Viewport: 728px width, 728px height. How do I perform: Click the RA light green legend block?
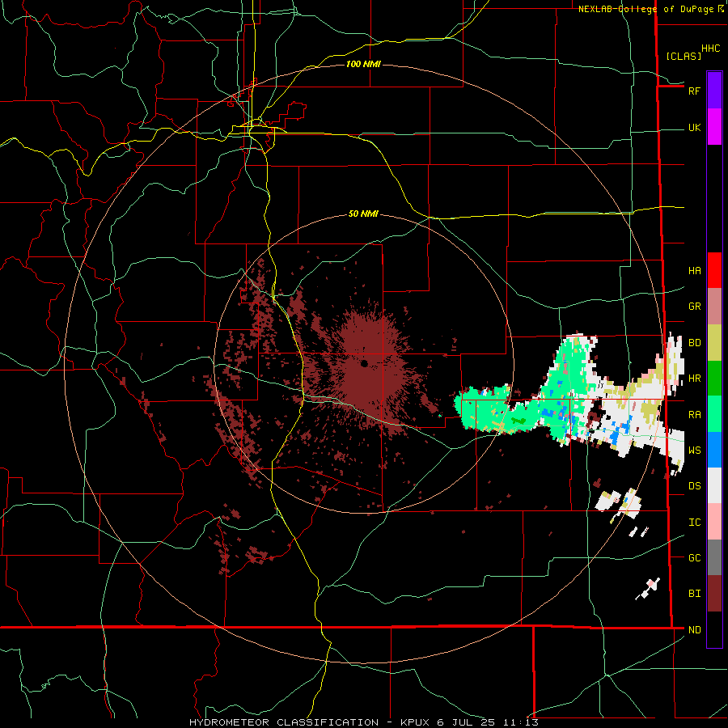(714, 414)
